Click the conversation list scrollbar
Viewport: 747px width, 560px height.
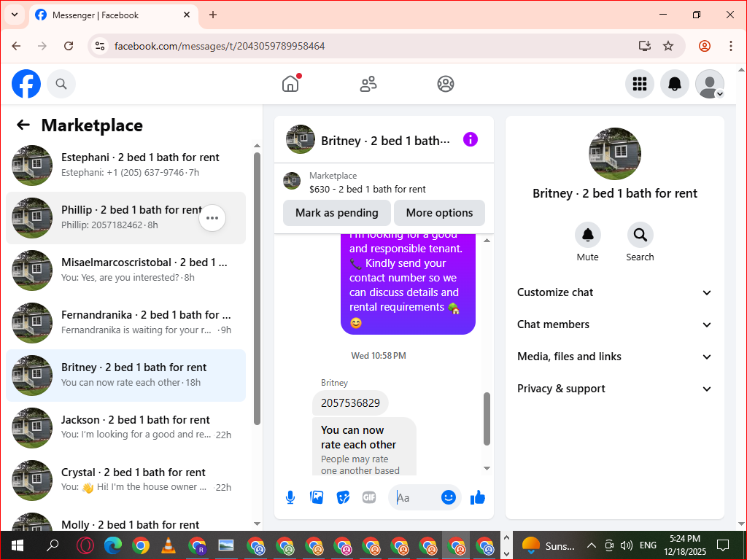257,289
